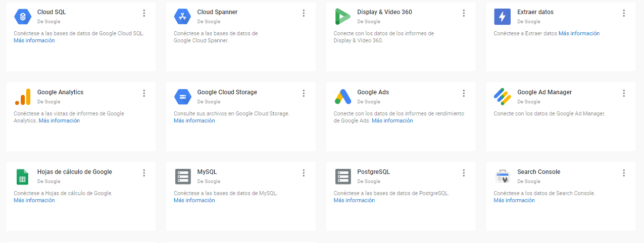Follow Más información link under Search Console

click(x=514, y=200)
